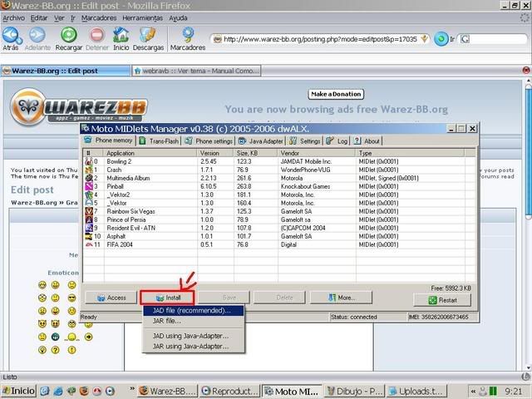Open the Uploads.t... taskbar button
Screen dimensions: 532x399
pos(416,391)
